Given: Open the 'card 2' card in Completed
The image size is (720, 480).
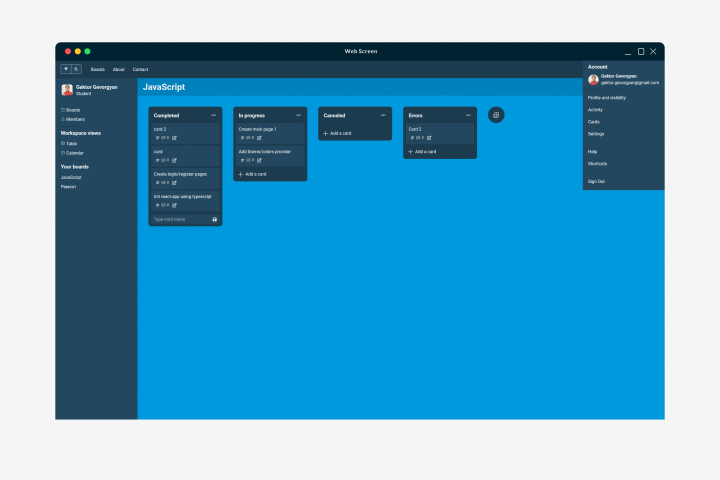Looking at the screenshot, I should tap(185, 133).
